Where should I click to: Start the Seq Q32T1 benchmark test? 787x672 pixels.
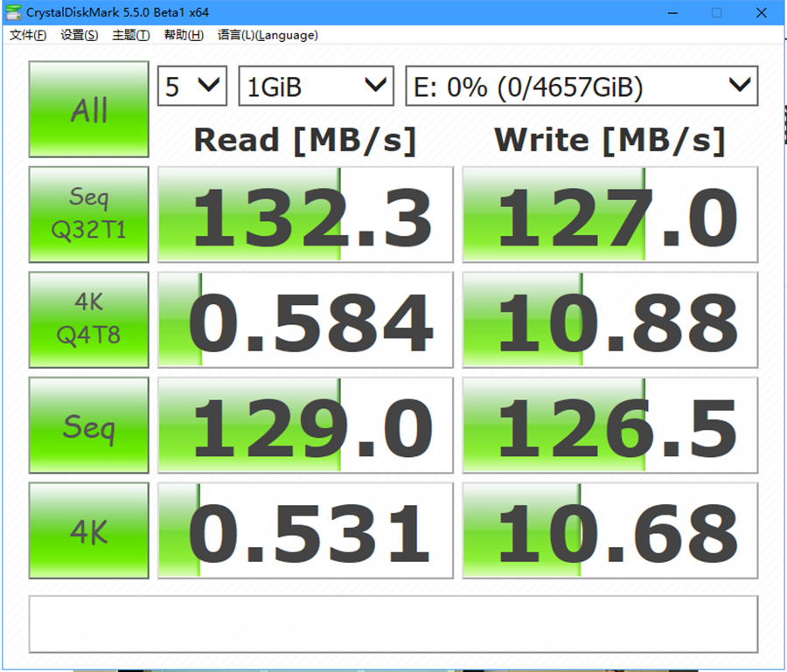tap(88, 215)
